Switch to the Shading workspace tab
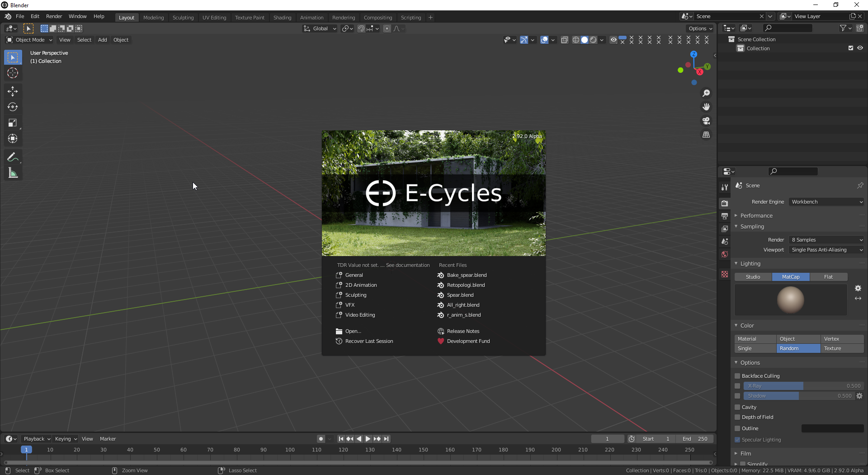This screenshot has width=868, height=475. [x=282, y=17]
